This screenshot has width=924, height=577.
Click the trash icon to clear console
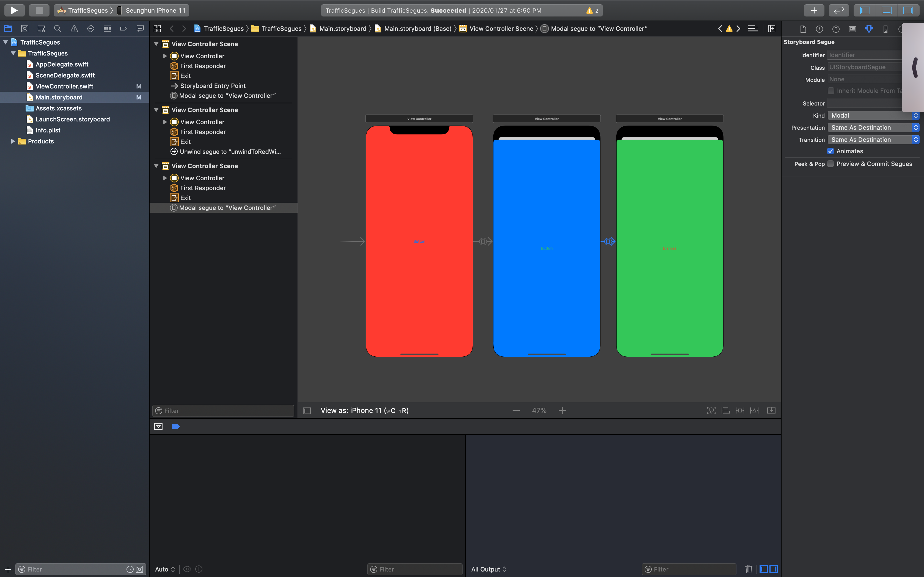tap(748, 569)
